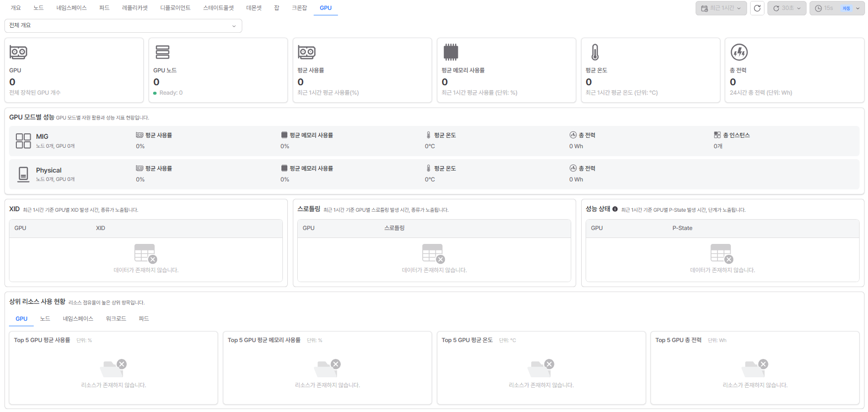Viewport: 868px width, 412px height.
Task: Click the empty-table icon in XID panel
Action: (146, 253)
